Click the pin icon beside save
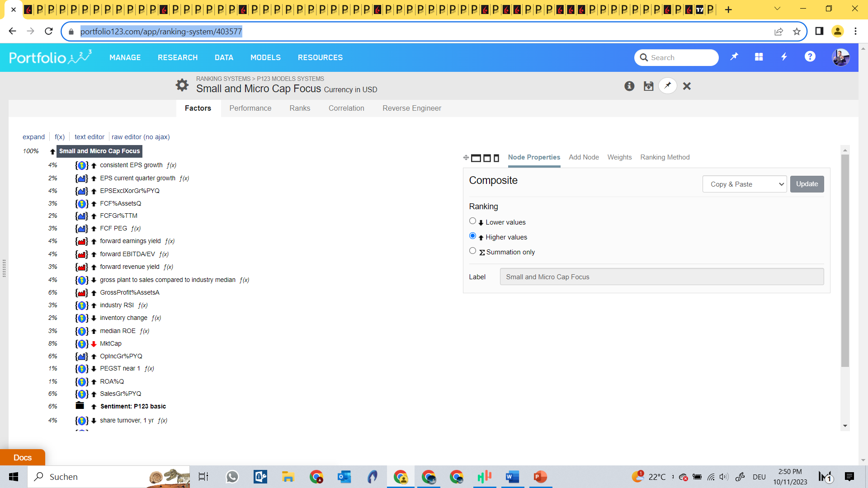This screenshot has width=868, height=488. point(668,85)
